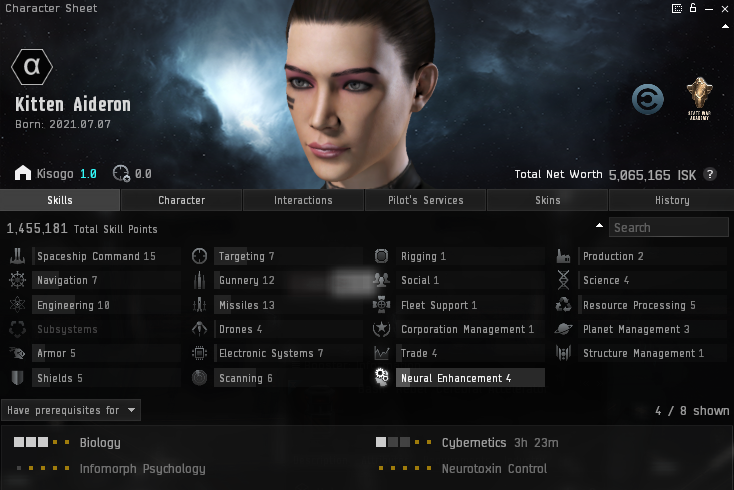
Task: Click the Corporation Management star icon
Action: pyautogui.click(x=382, y=329)
